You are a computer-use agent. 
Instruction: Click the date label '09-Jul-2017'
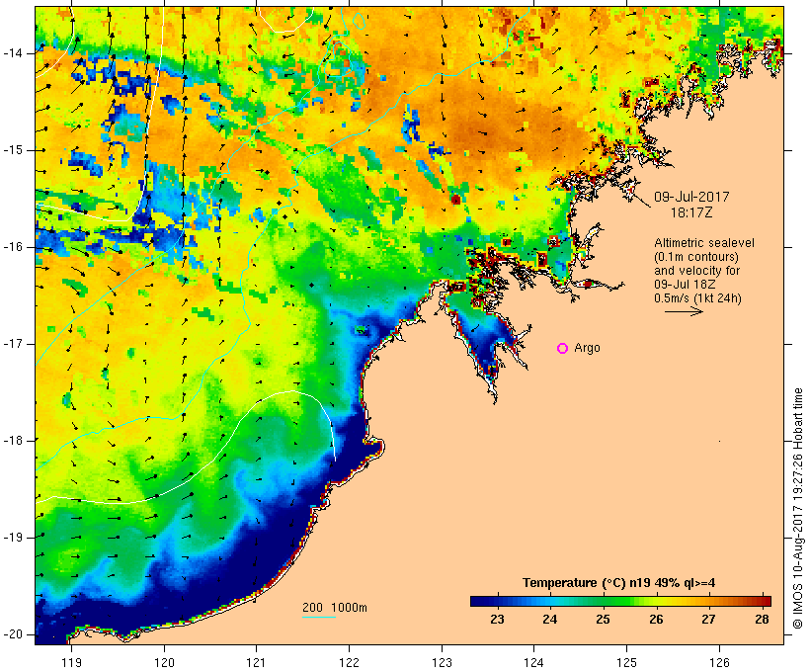click(691, 197)
